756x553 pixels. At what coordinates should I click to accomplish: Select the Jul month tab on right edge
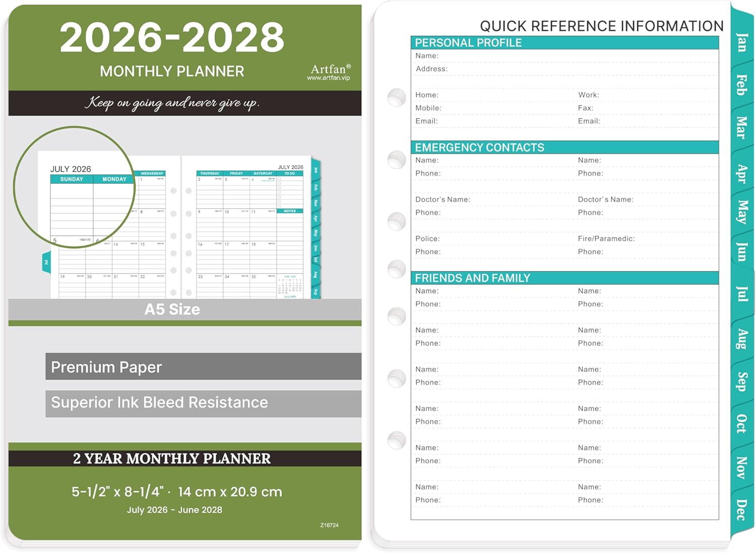point(742,294)
